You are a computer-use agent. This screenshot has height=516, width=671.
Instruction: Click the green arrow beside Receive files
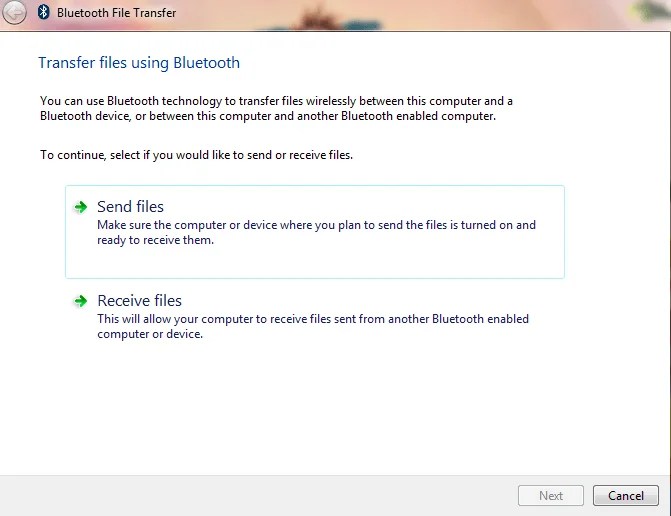point(80,301)
